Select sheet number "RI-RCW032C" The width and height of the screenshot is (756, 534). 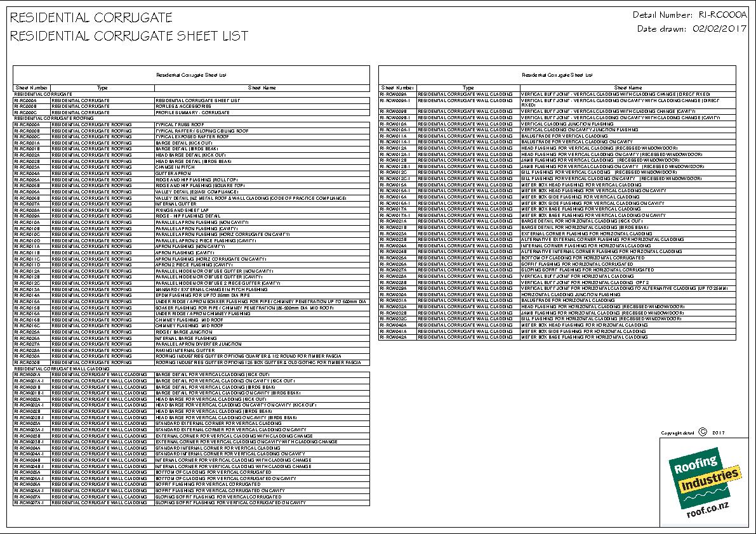[393, 319]
